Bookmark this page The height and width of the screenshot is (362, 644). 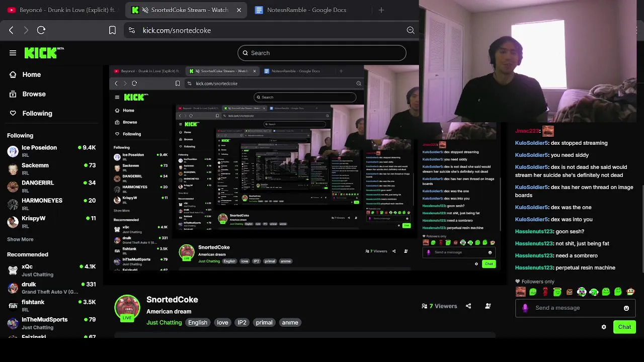112,30
